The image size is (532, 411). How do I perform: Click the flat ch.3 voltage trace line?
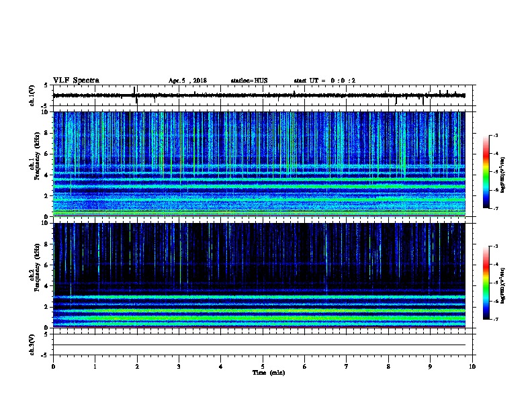[x=259, y=345]
